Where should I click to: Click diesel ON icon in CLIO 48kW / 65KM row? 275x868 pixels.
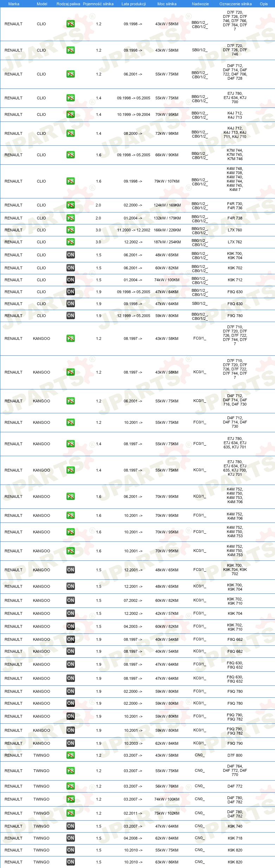tap(71, 255)
